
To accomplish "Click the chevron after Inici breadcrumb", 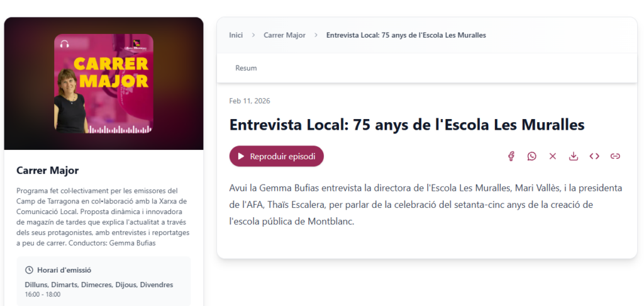I will [x=253, y=35].
